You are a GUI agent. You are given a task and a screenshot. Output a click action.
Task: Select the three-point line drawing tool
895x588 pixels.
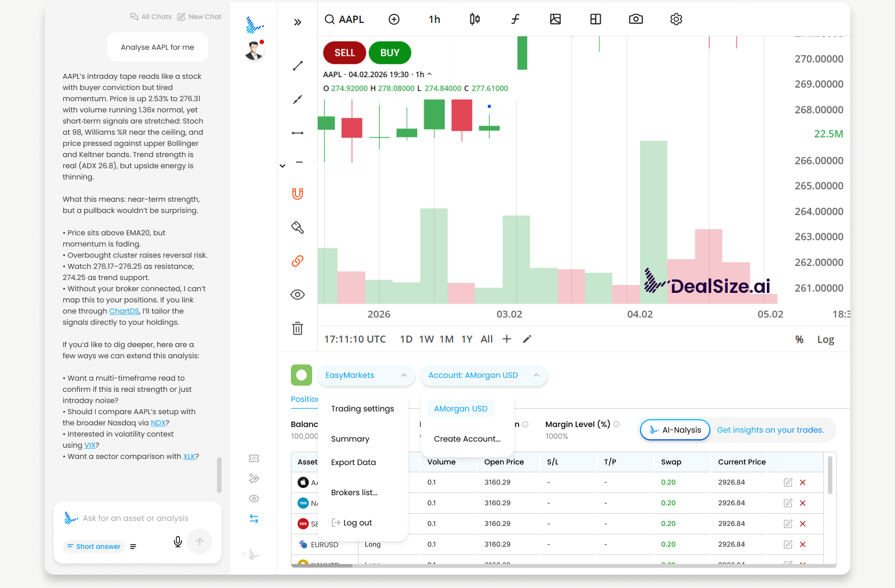point(298,99)
